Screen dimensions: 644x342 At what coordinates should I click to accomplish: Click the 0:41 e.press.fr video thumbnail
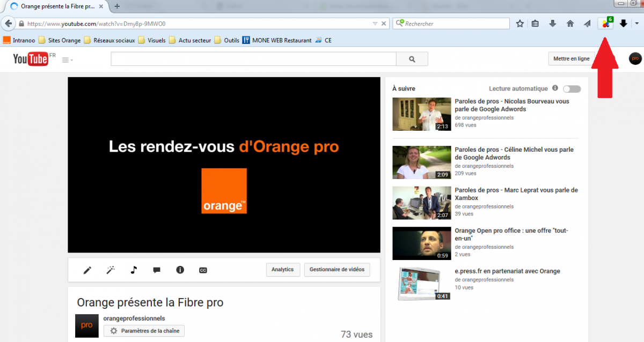tap(421, 284)
